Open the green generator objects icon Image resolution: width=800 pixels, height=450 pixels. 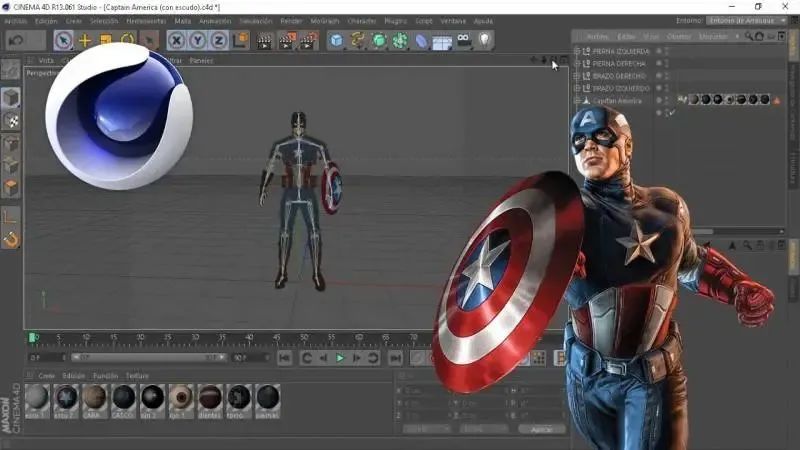click(379, 40)
